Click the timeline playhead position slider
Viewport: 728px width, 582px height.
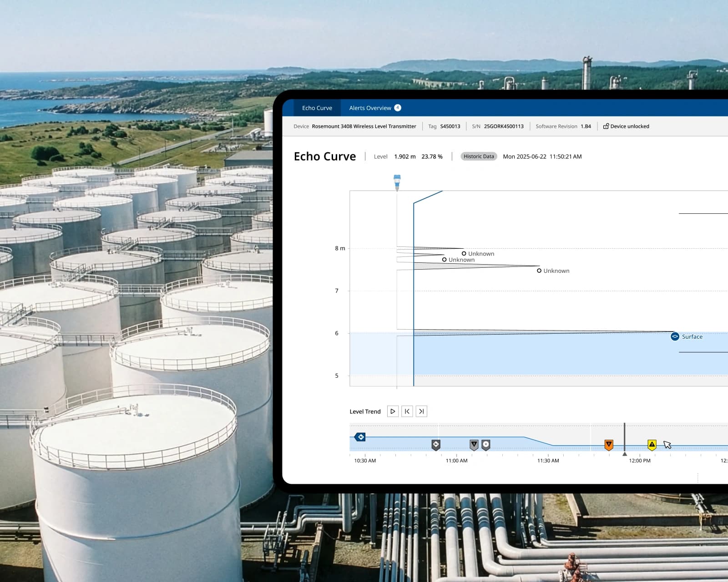tap(624, 453)
